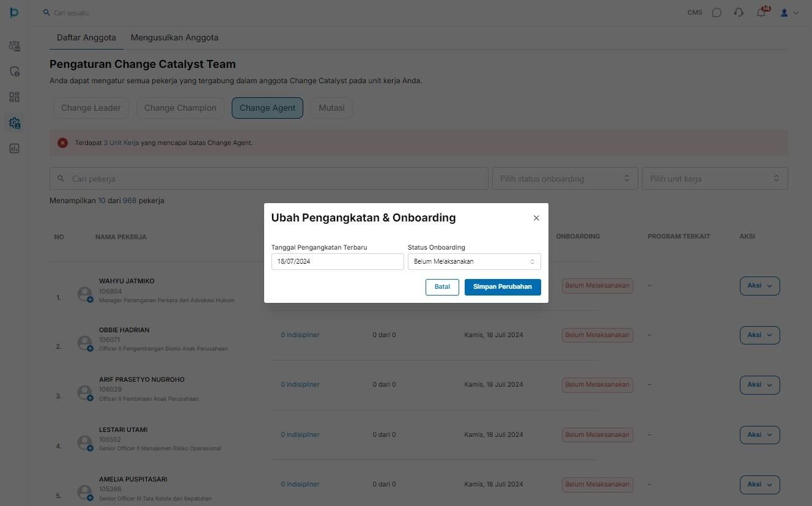Open the Pilih status onboarding filter
812x506 pixels.
565,179
